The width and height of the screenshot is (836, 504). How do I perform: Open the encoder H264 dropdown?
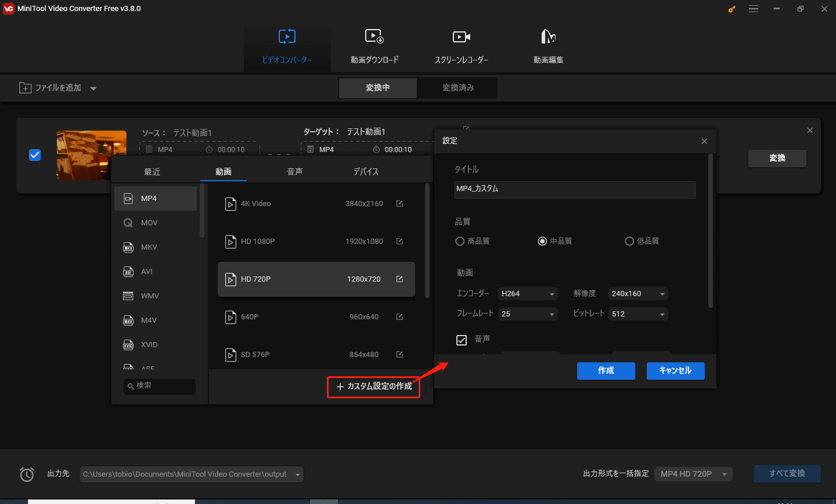click(x=528, y=294)
